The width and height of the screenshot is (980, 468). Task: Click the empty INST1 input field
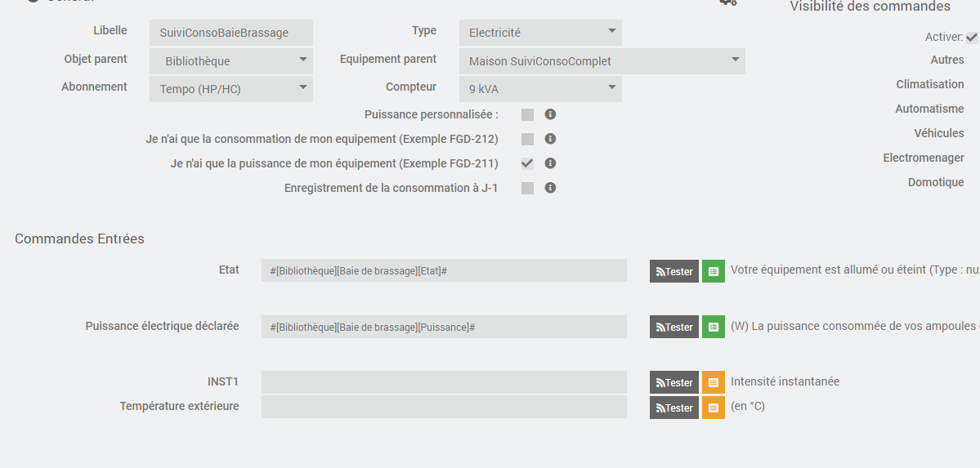coord(444,382)
